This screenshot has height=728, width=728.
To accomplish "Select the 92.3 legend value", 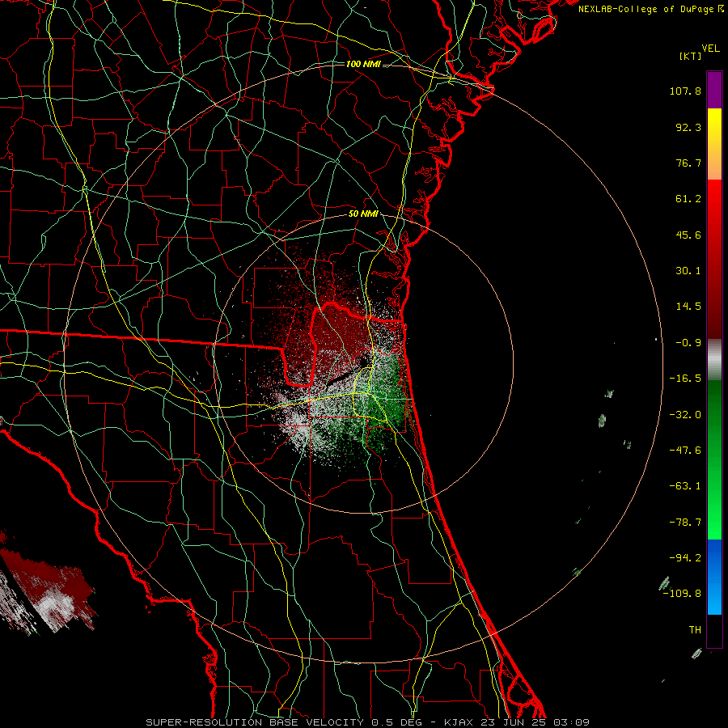I will tap(688, 127).
